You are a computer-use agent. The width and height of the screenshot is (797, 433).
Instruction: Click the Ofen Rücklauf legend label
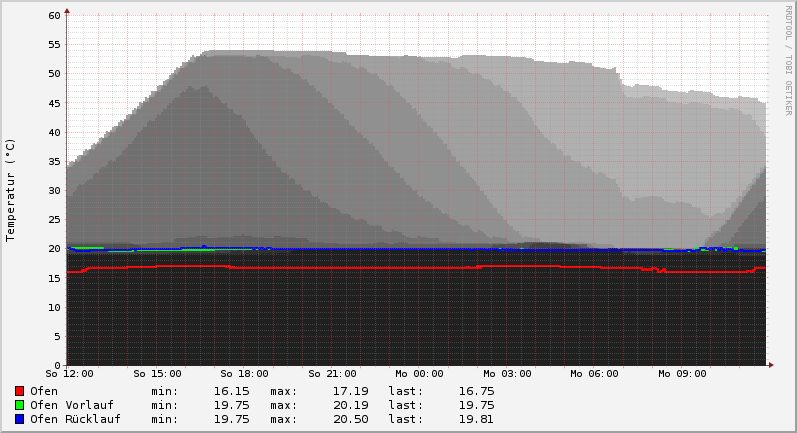(x=75, y=419)
